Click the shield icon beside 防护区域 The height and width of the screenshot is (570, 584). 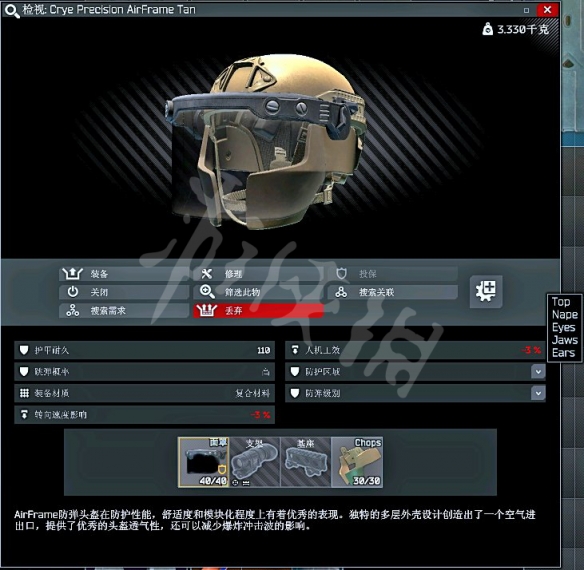295,371
